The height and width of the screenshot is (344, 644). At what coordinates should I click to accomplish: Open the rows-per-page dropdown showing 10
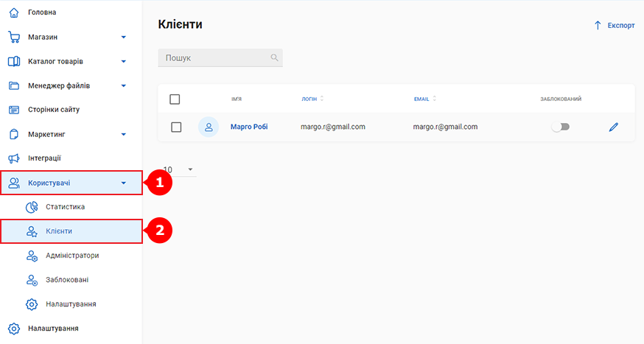tap(179, 169)
